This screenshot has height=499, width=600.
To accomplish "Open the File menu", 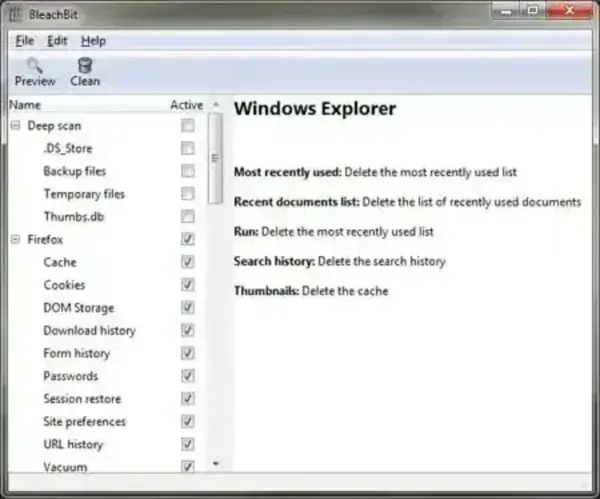I will [x=25, y=41].
